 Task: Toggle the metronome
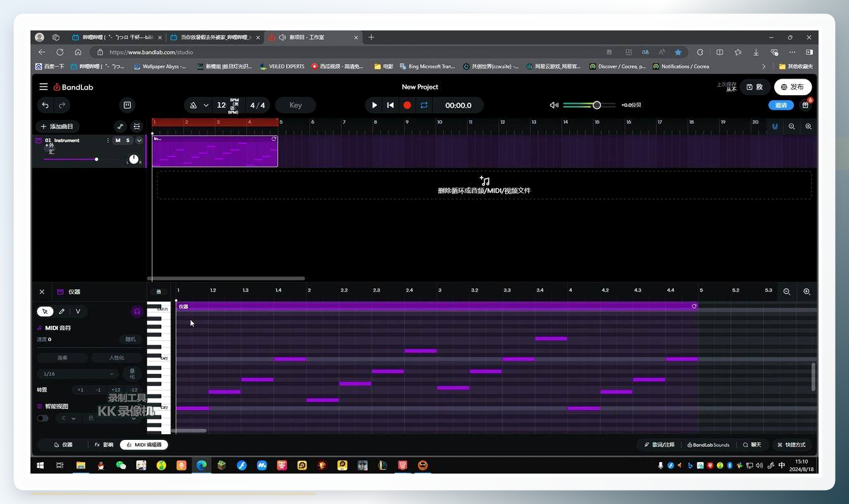tap(194, 105)
